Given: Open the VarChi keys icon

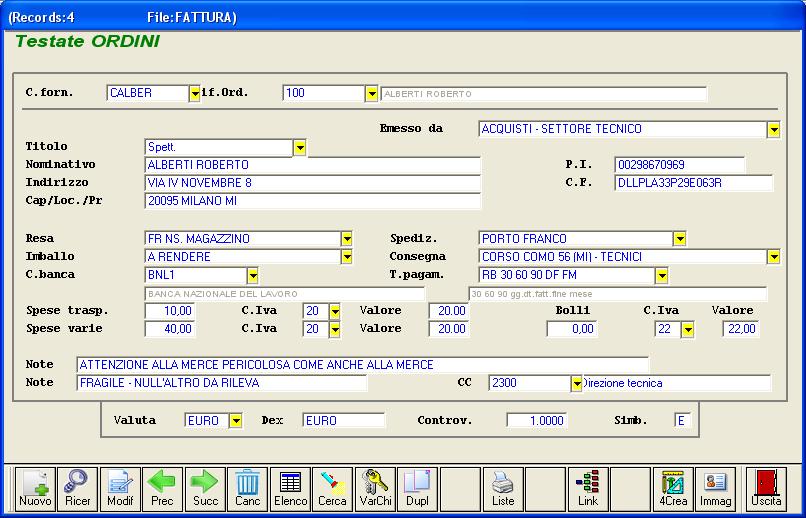Looking at the screenshot, I should point(375,489).
